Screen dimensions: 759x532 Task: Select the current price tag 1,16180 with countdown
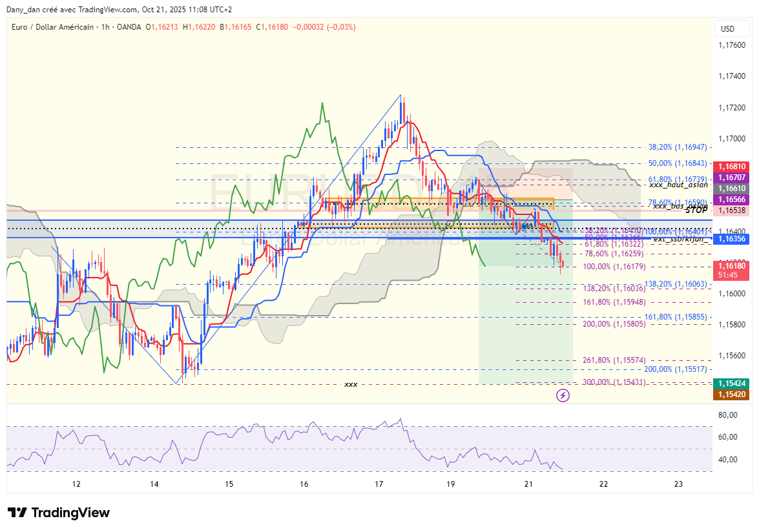point(731,270)
